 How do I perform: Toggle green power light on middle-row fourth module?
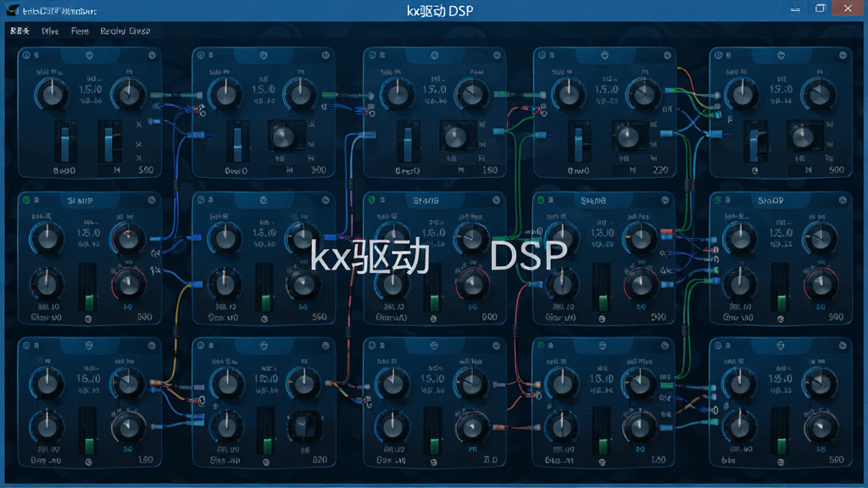[542, 200]
